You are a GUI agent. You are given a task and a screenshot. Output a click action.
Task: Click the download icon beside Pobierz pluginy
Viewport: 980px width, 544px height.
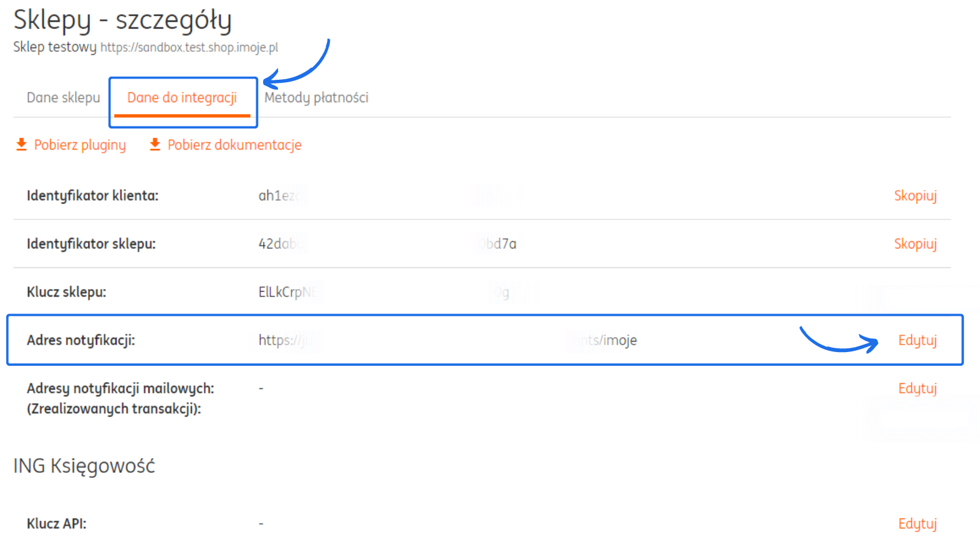point(21,145)
